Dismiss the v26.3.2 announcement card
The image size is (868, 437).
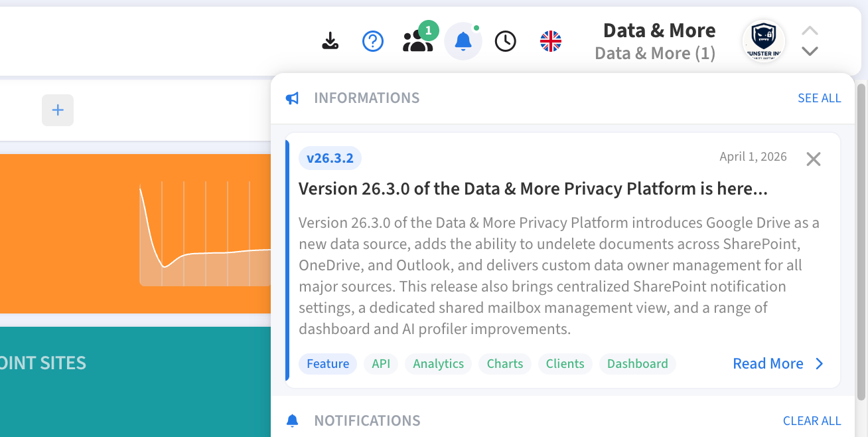click(x=813, y=159)
